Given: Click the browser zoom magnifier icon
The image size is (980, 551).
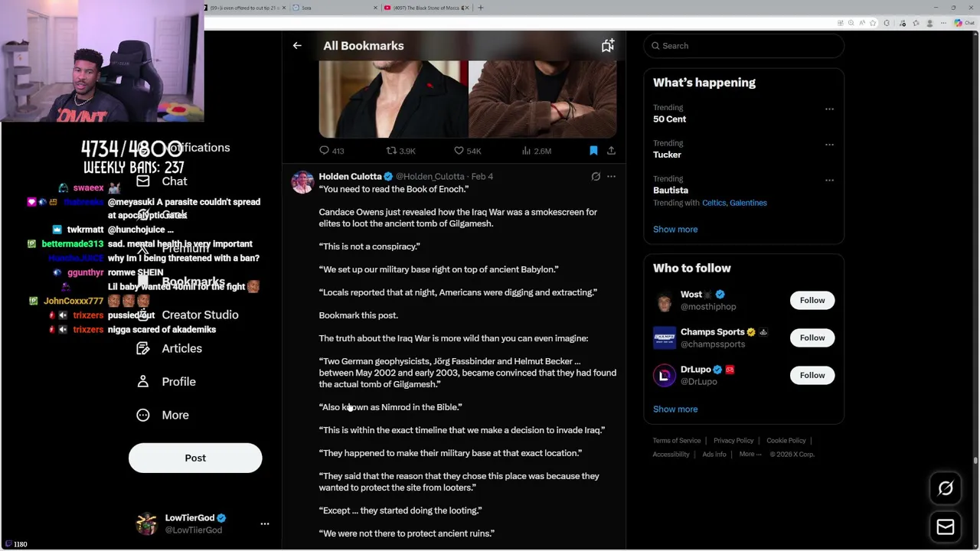Looking at the screenshot, I should pos(851,23).
